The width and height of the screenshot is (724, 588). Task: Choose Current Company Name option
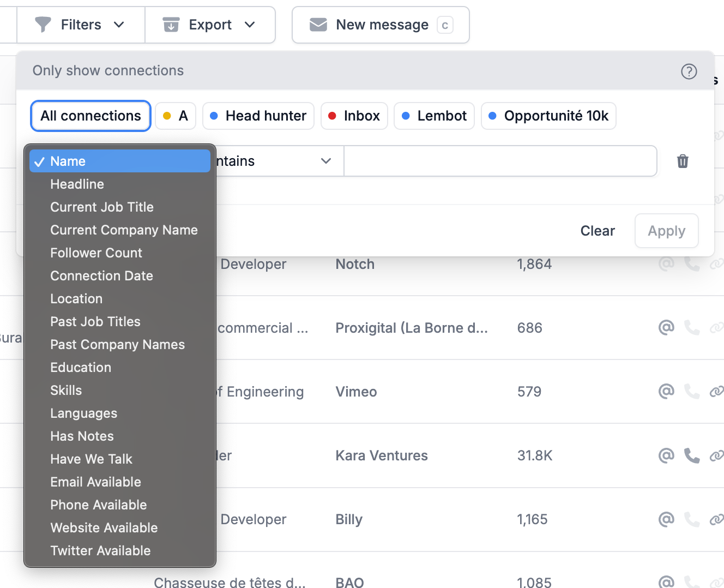(120, 230)
